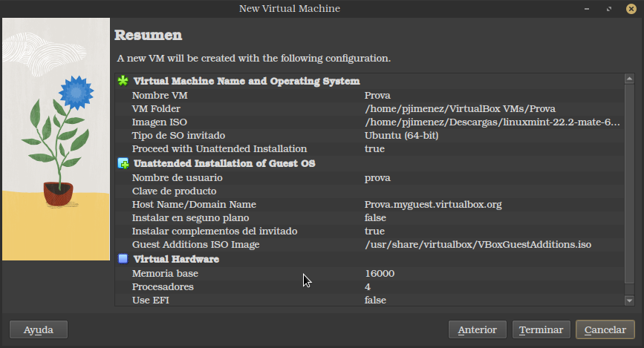Click the green star icon beside Virtual Machine Name

click(x=123, y=81)
